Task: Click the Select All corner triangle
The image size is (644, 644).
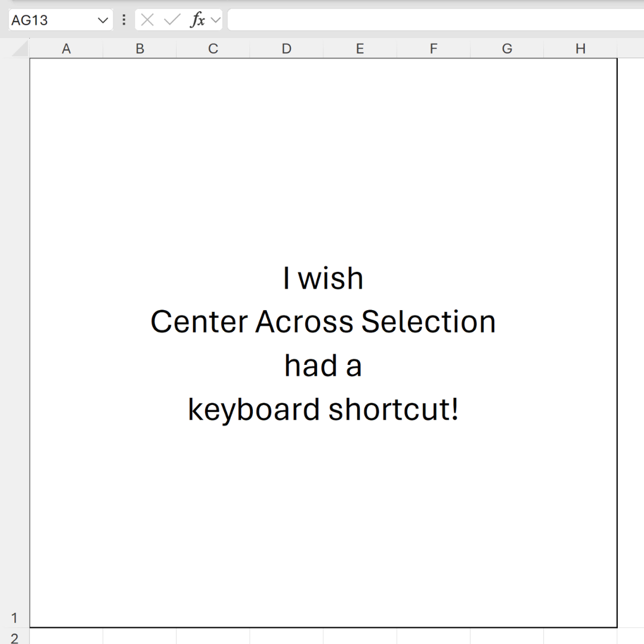Action: pyautogui.click(x=20, y=49)
